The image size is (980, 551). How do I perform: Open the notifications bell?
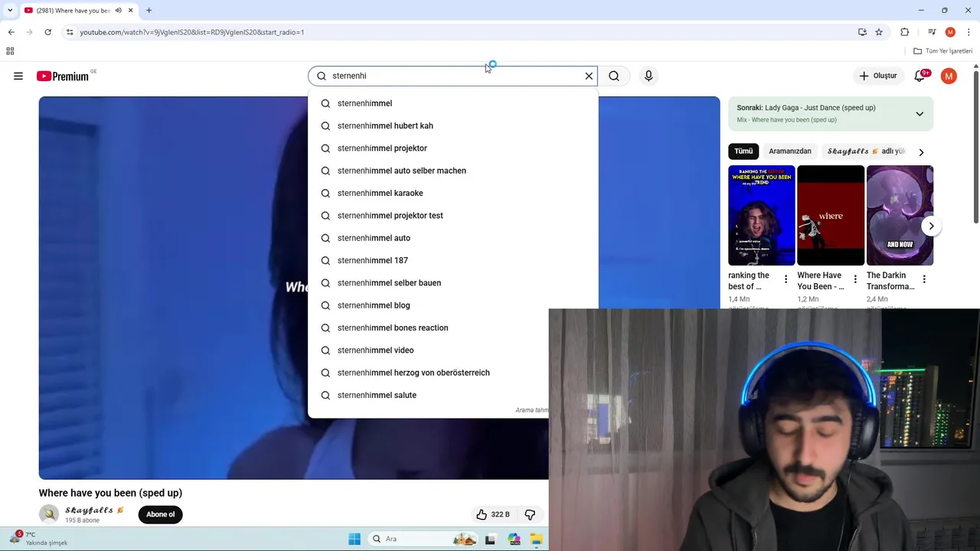(920, 76)
